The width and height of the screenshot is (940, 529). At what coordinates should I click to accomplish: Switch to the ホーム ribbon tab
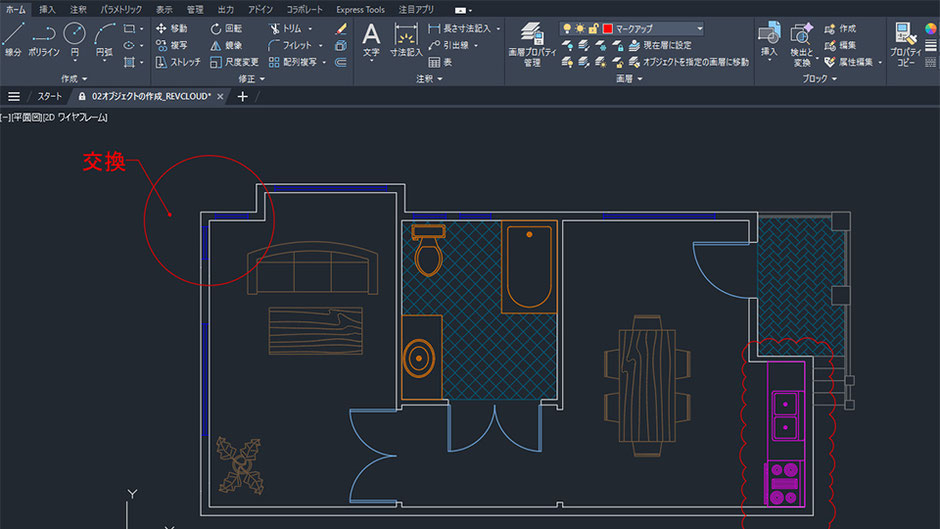[x=16, y=10]
